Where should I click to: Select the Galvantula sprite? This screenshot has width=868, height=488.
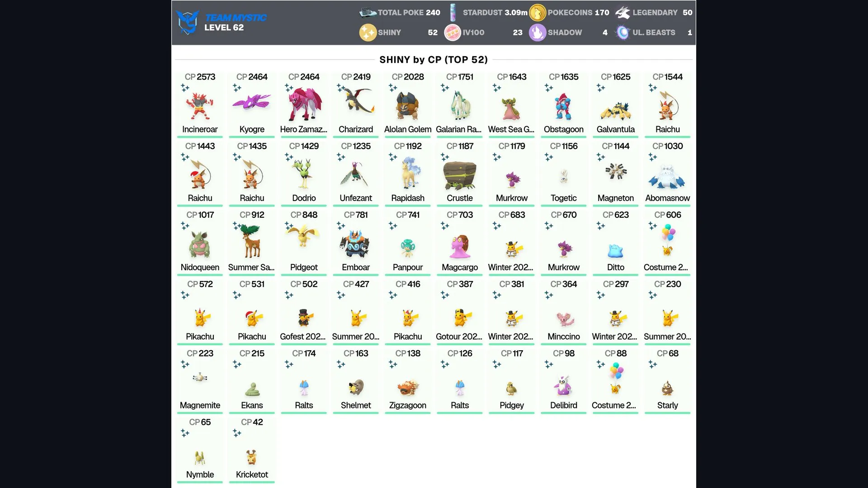click(x=615, y=111)
